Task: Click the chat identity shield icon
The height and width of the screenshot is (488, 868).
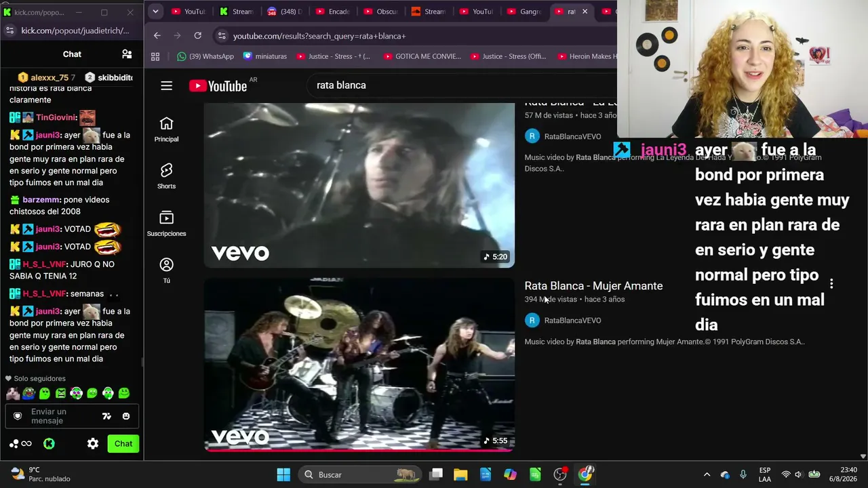Action: [18, 416]
